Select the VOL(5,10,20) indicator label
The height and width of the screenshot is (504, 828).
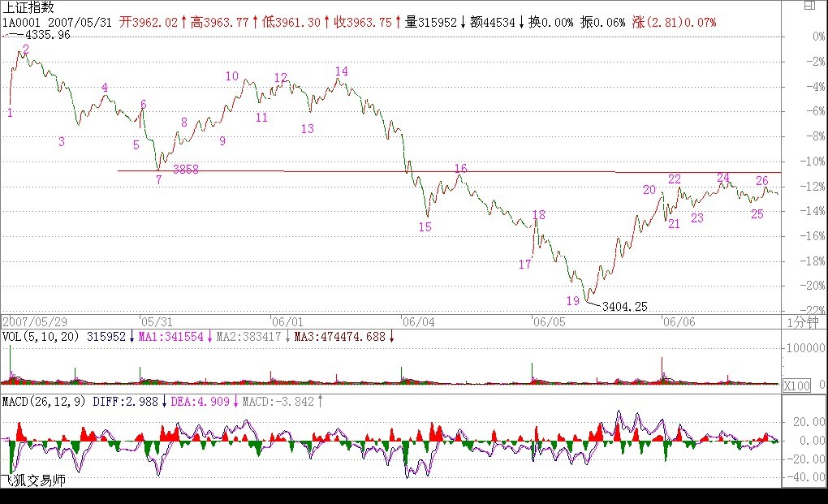coord(41,336)
